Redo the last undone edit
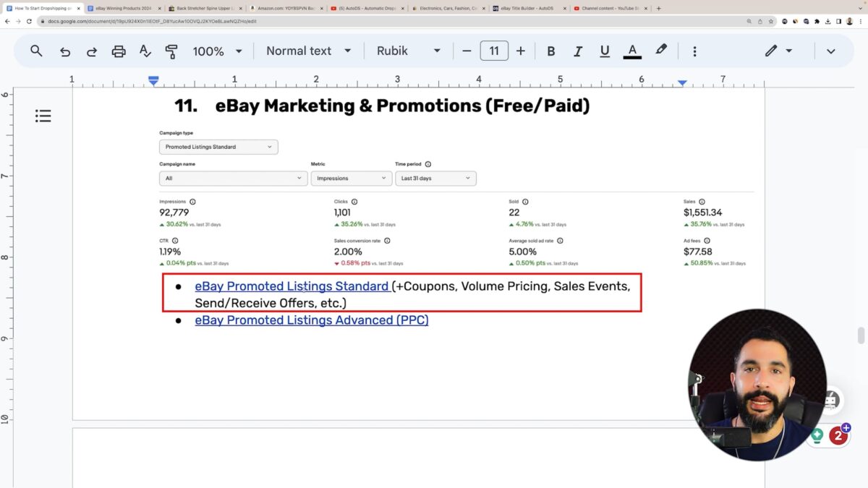 tap(92, 51)
